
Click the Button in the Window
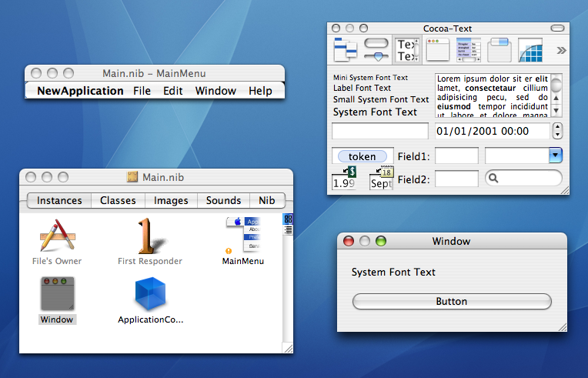point(452,302)
